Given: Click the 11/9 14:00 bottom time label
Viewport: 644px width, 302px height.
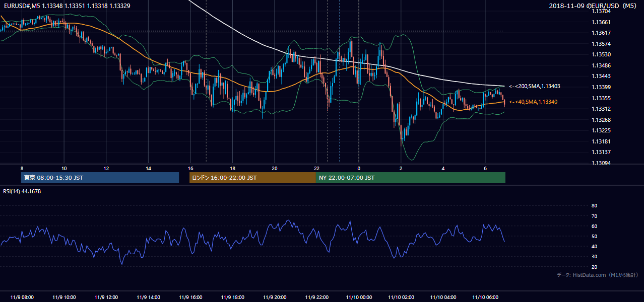Looking at the screenshot, I should (x=148, y=297).
